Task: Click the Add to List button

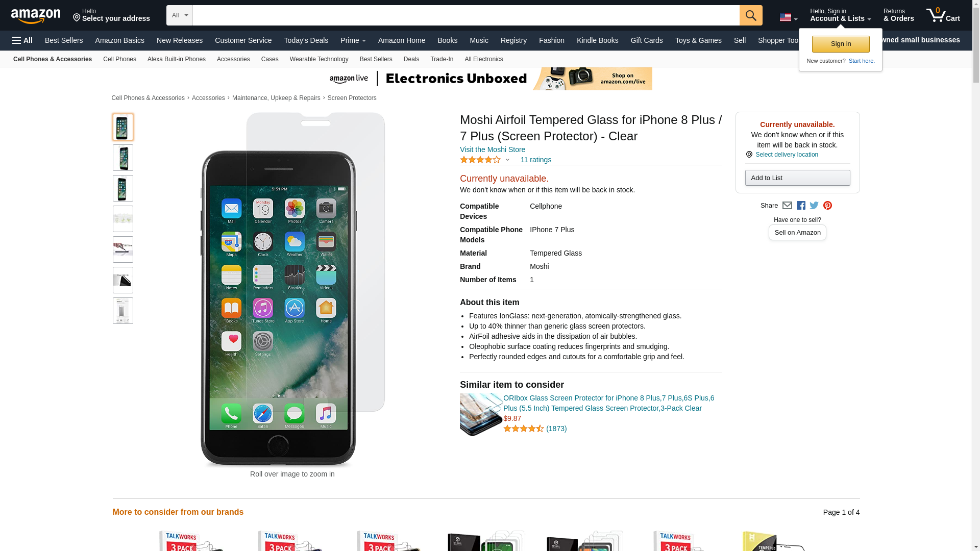Action: point(797,178)
